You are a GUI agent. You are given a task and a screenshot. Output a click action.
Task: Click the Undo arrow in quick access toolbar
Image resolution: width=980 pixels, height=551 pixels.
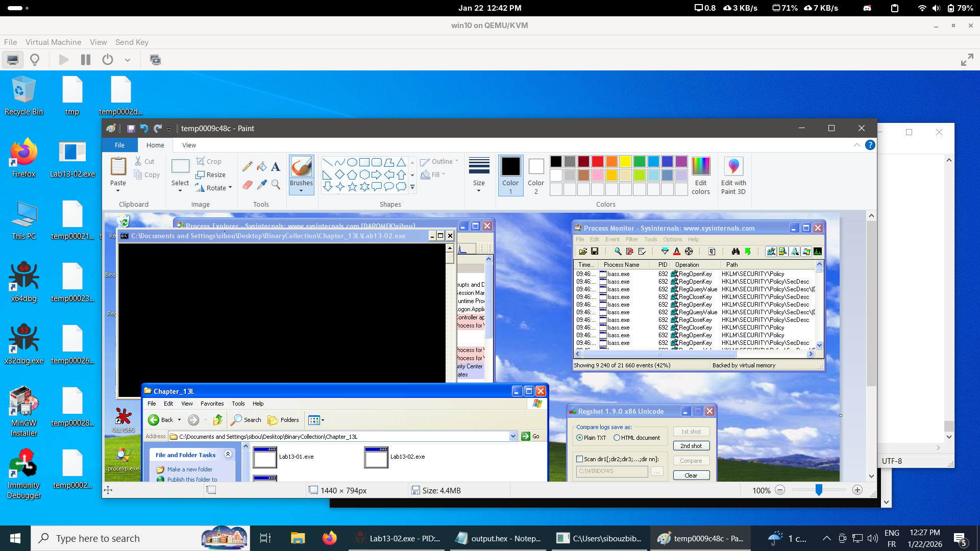click(144, 129)
